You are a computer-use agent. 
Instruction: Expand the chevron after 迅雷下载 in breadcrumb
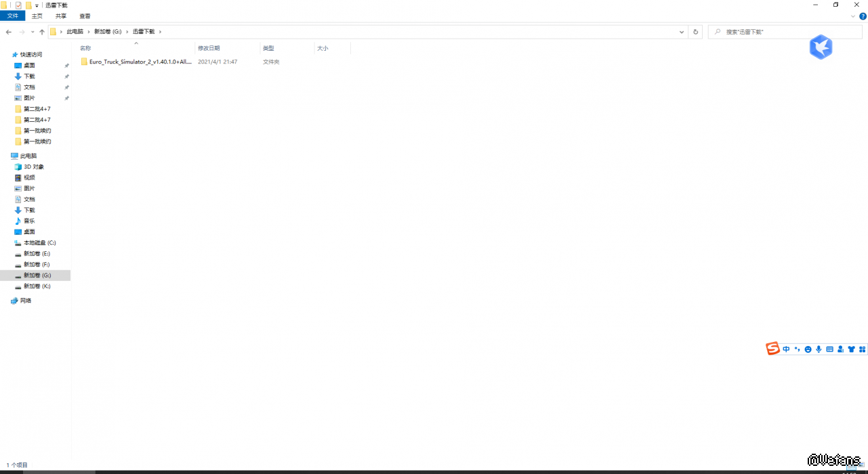click(x=160, y=32)
